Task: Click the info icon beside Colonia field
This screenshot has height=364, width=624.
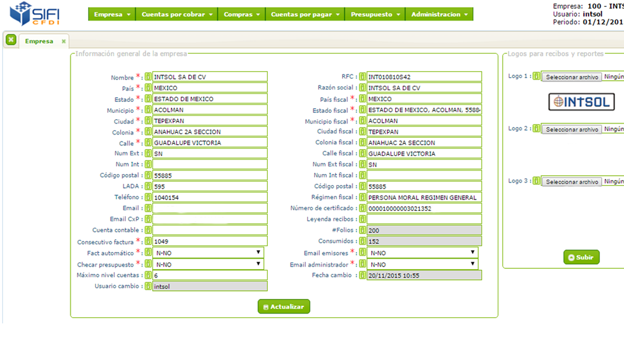Action: 148,132
